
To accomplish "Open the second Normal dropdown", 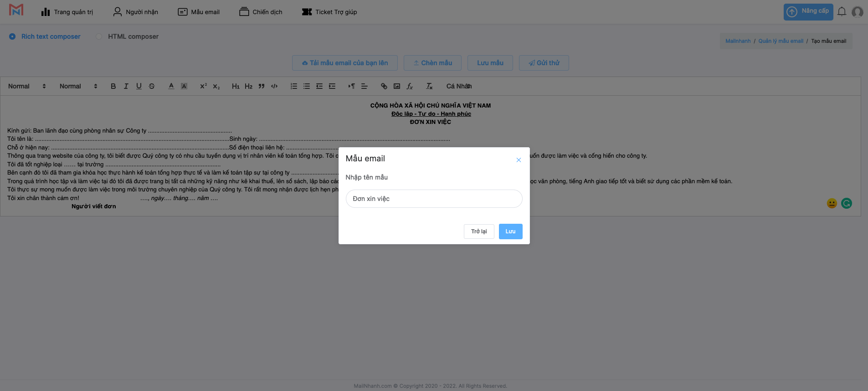I will pyautogui.click(x=78, y=86).
